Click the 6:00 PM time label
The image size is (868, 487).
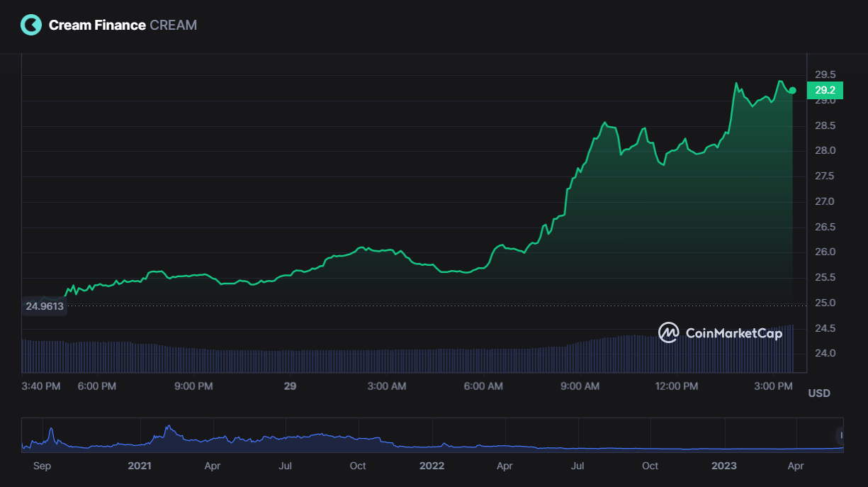97,386
